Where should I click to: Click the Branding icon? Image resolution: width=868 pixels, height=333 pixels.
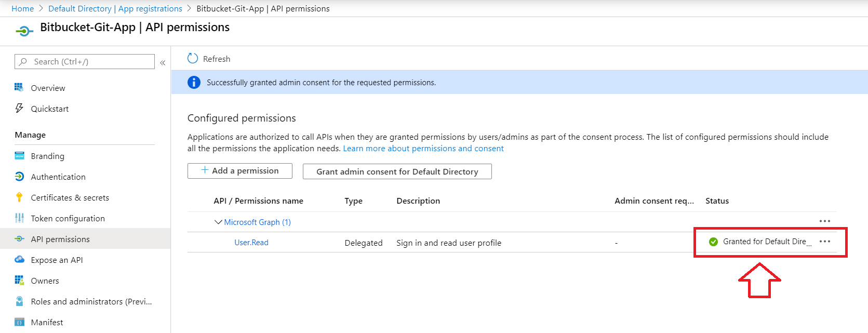tap(19, 155)
